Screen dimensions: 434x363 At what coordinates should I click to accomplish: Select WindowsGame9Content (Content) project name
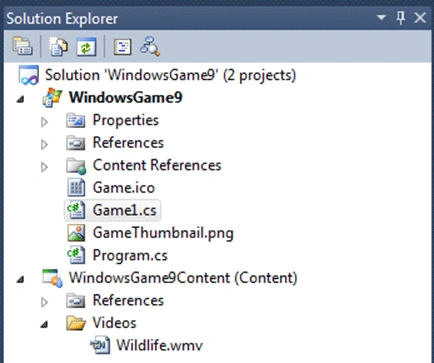click(x=183, y=278)
